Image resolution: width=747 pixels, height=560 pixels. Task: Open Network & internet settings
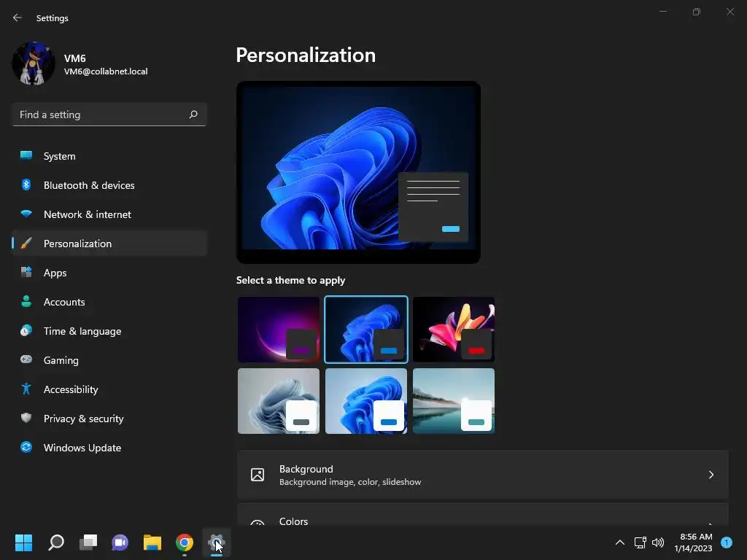tap(109, 214)
